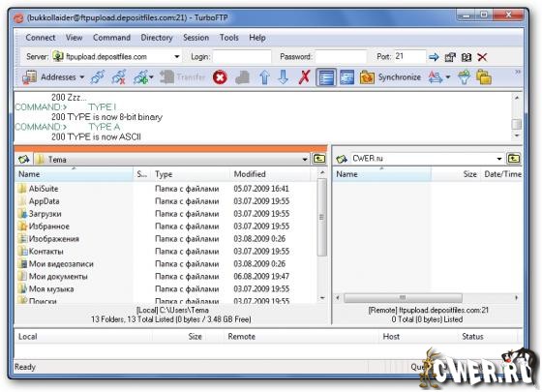Click the New connection plug icon
Screen dimensions: 542x392
point(140,77)
